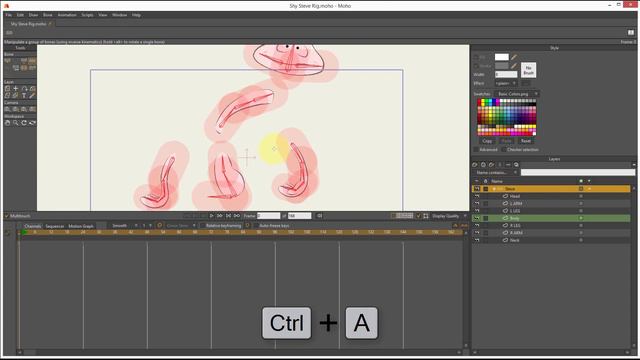This screenshot has height=360, width=640.
Task: Select the Eyedropper tool in Layer tools
Action: [x=32, y=96]
